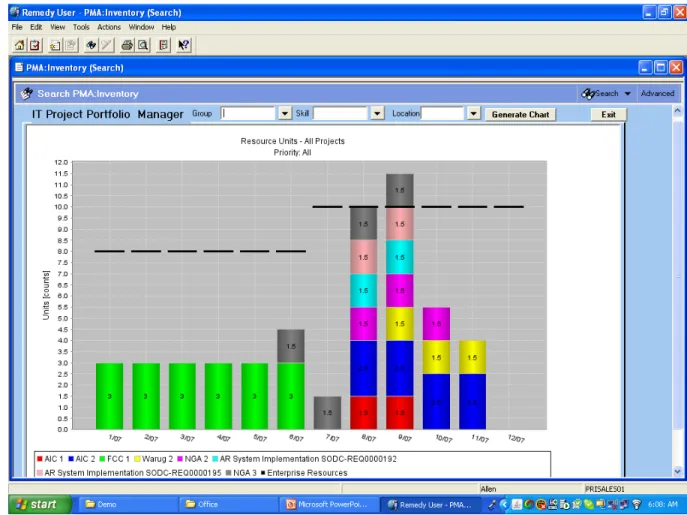Click the red notebook toolbar icon

tap(163, 45)
